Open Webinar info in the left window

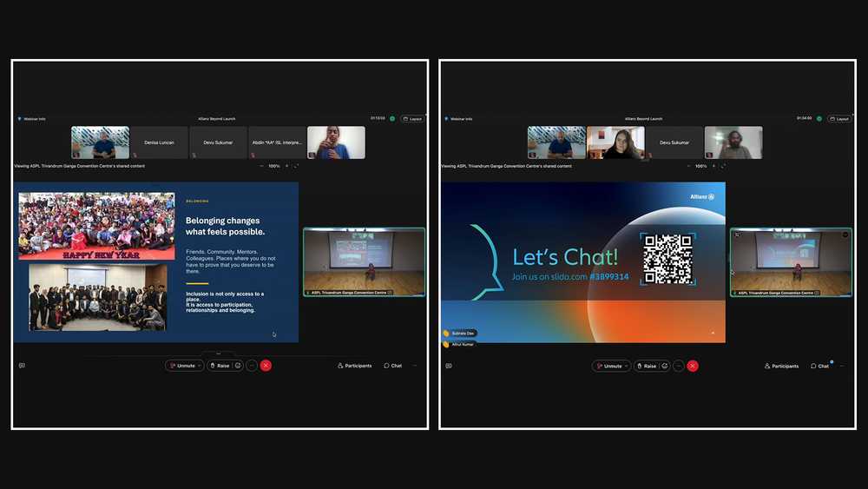pos(31,118)
